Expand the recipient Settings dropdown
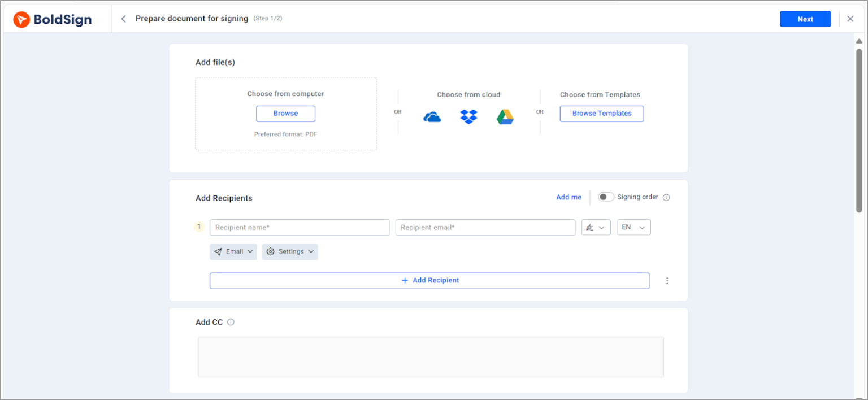The height and width of the screenshot is (400, 868). (290, 252)
